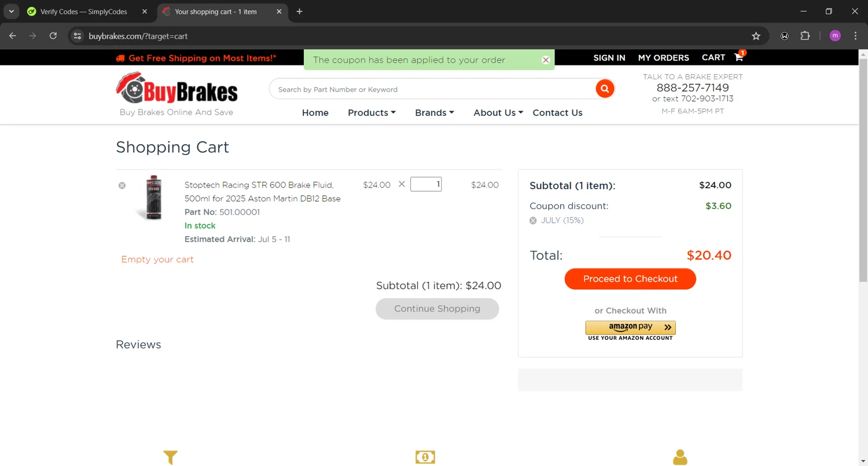
Task: Reload the page
Action: [53, 36]
